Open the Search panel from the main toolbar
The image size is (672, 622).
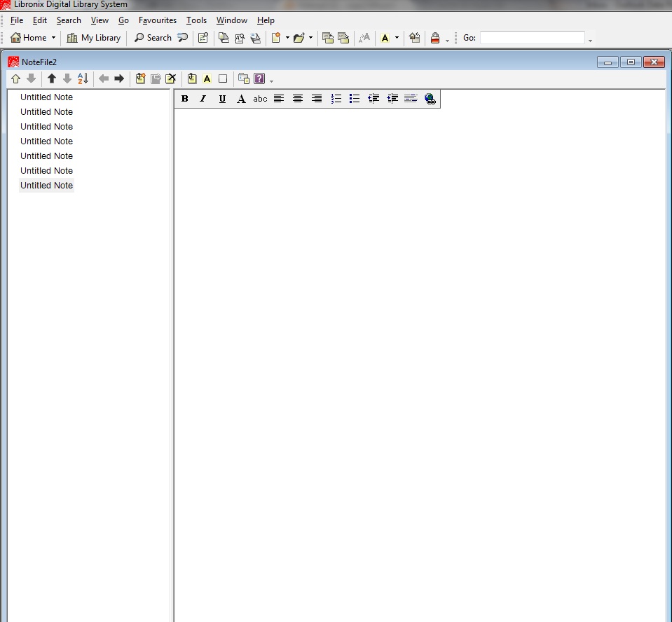pos(153,38)
